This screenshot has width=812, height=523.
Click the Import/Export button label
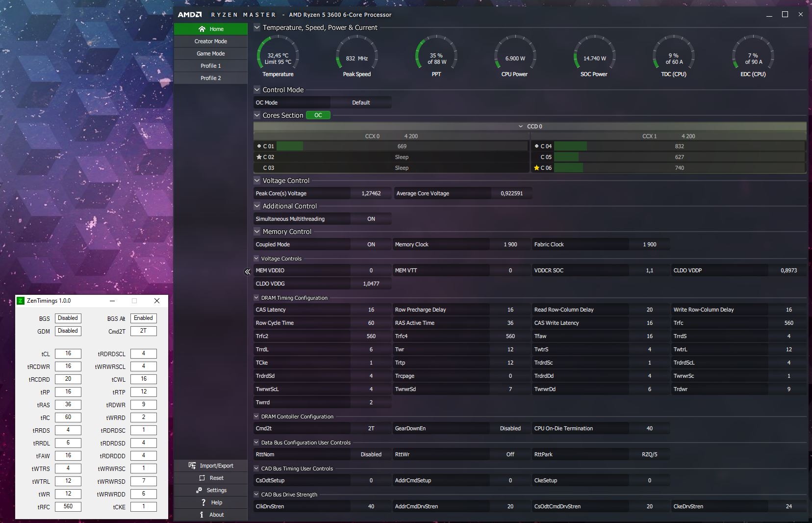(217, 466)
